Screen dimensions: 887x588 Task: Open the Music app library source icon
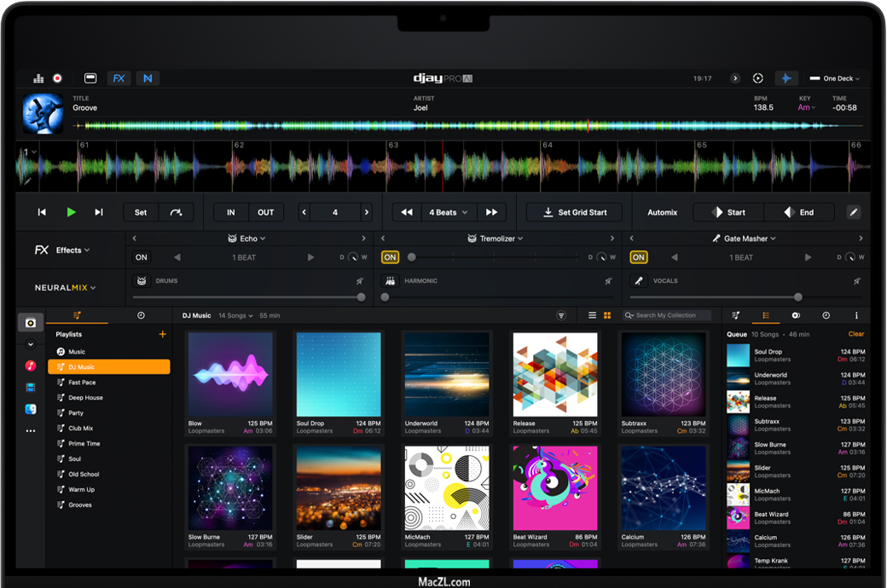coord(31,366)
